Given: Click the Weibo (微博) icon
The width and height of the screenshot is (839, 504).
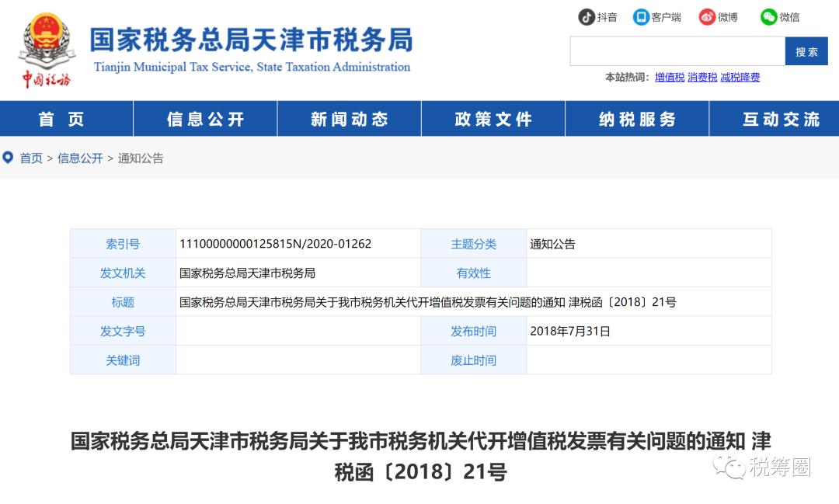Looking at the screenshot, I should point(706,16).
